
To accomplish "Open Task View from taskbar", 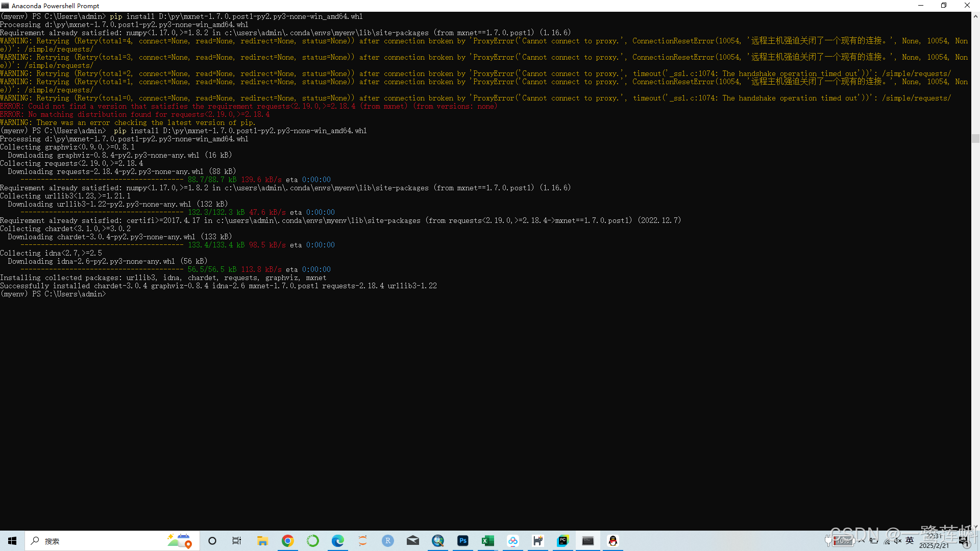I will pos(237,541).
